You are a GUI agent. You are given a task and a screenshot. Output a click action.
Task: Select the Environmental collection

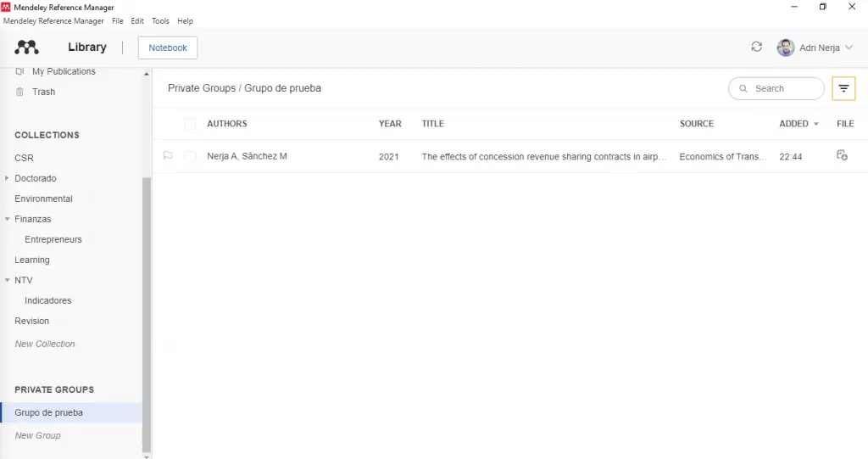pos(43,199)
